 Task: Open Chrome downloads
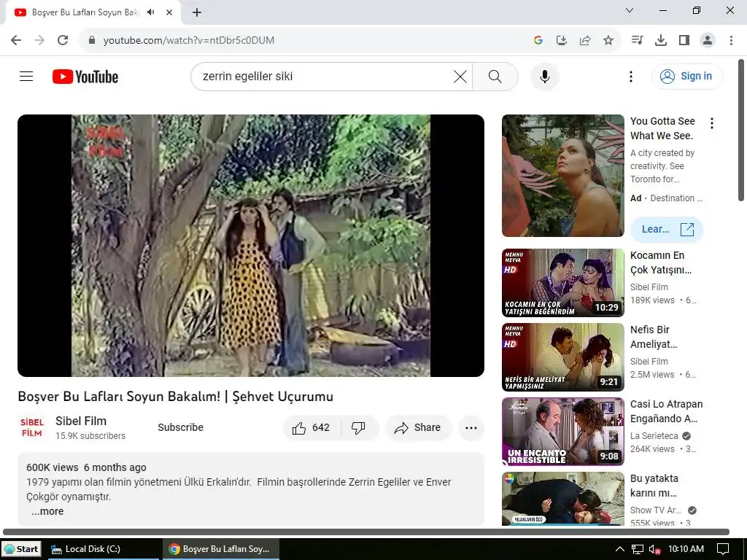[661, 40]
